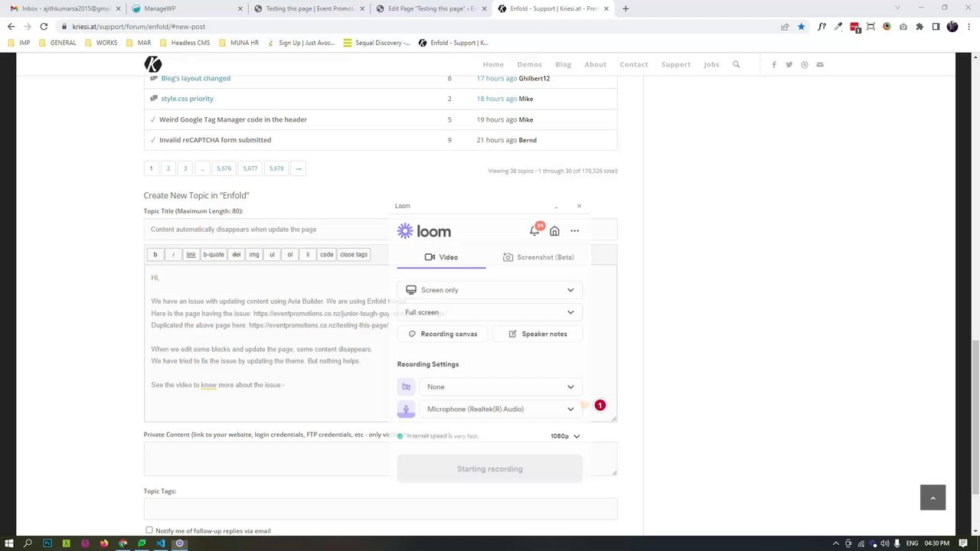Open Kriesi Facebook icon
Screen dimensions: 980x551
tap(774, 64)
